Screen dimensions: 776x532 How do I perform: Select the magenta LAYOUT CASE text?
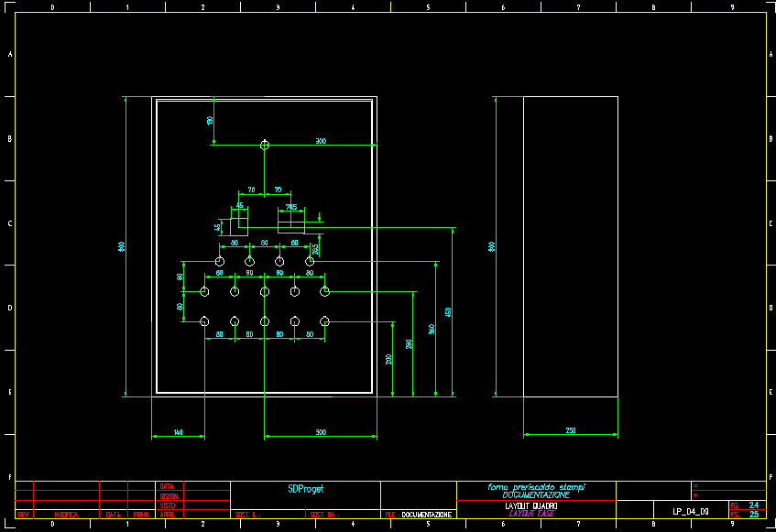(531, 514)
